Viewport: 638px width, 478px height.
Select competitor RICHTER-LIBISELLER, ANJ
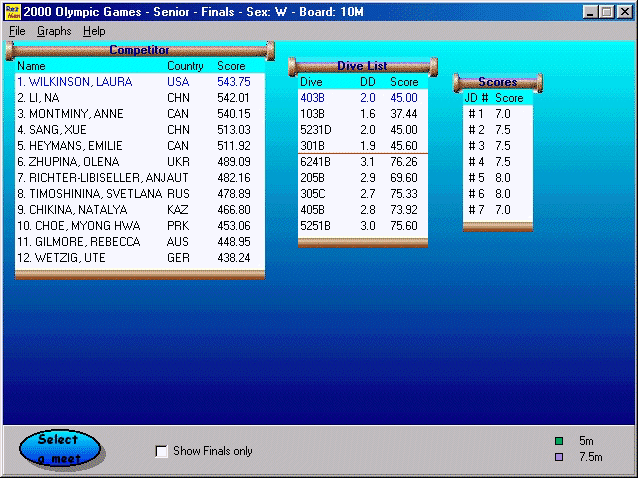(140, 178)
